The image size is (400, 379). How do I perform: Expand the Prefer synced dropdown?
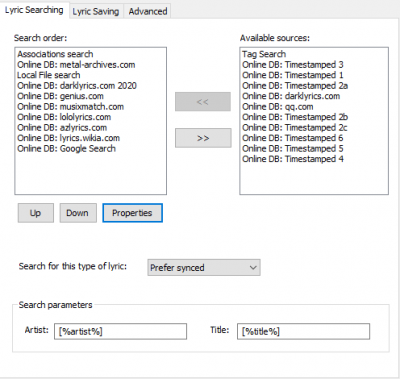pos(204,268)
